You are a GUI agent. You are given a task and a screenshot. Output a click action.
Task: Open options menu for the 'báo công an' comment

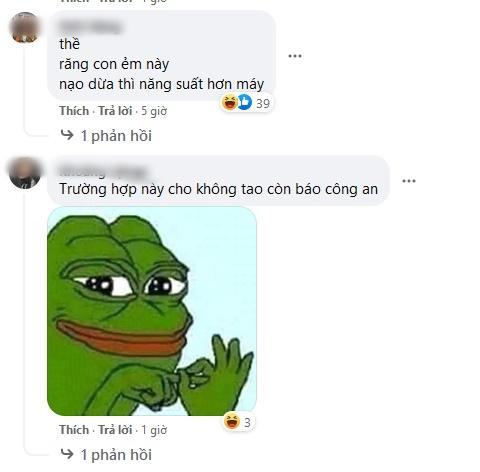click(409, 181)
